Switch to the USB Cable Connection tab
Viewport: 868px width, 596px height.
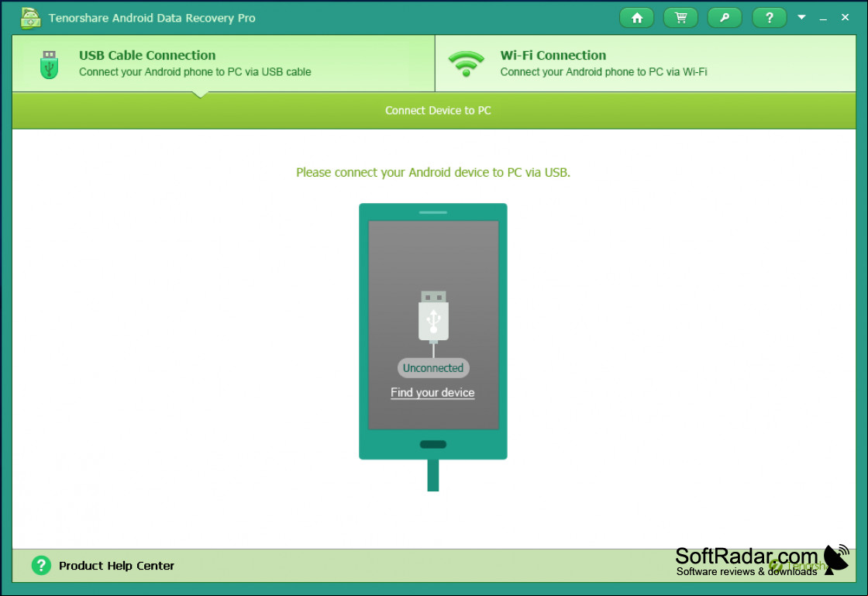pos(224,64)
